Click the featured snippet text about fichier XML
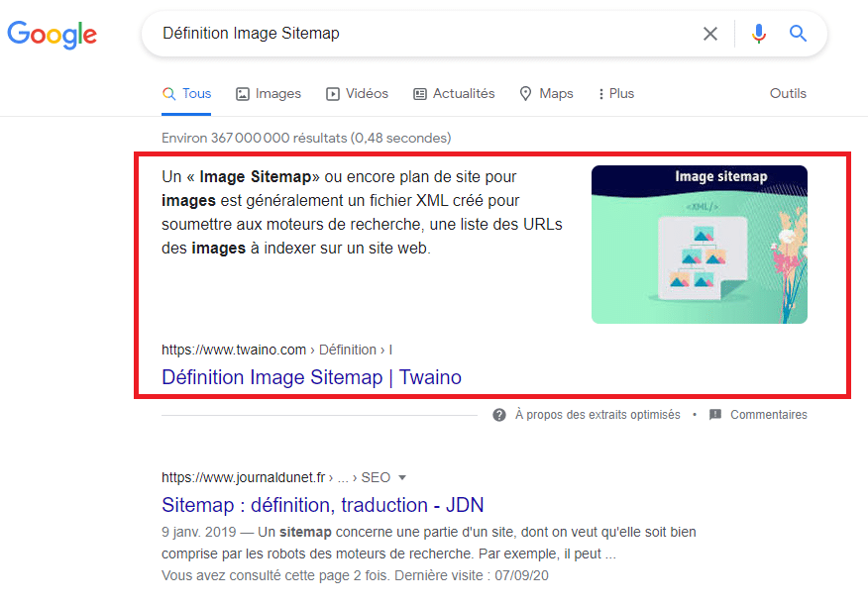The image size is (868, 604). tap(362, 213)
